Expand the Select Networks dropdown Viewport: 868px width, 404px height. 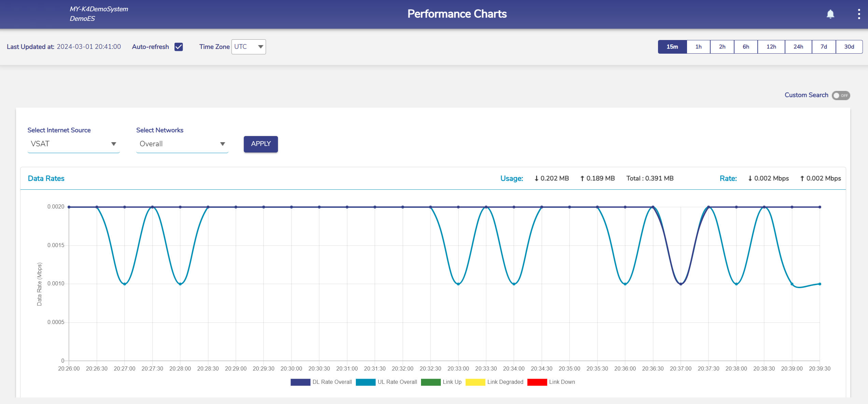click(x=182, y=144)
